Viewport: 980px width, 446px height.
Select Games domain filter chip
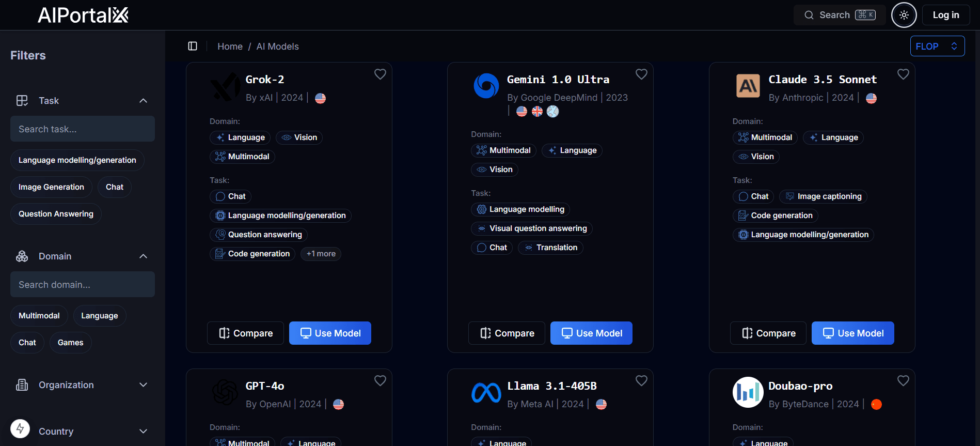71,343
